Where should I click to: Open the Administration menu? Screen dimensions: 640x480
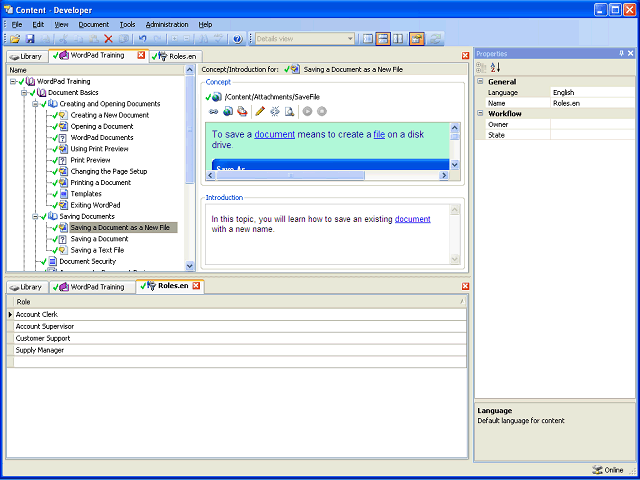(167, 24)
